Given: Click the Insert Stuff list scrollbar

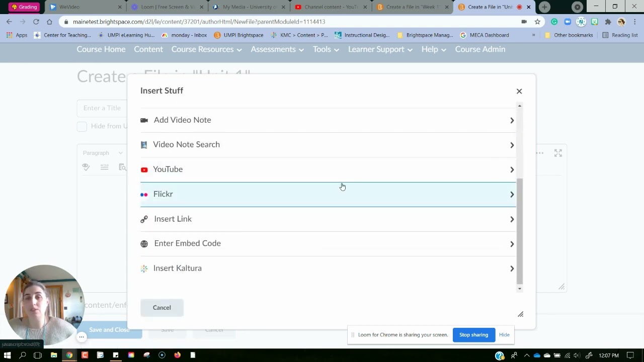Looking at the screenshot, I should coord(520,231).
